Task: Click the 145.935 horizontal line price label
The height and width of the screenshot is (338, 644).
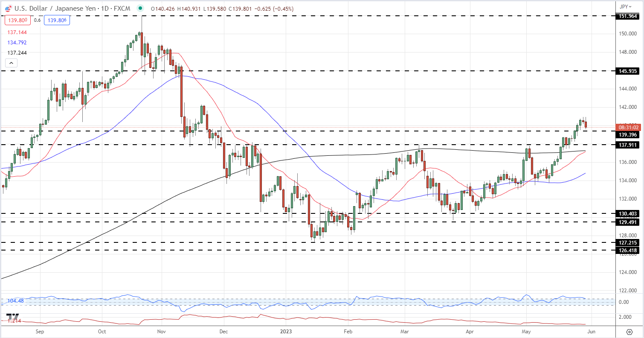Action: coord(627,71)
